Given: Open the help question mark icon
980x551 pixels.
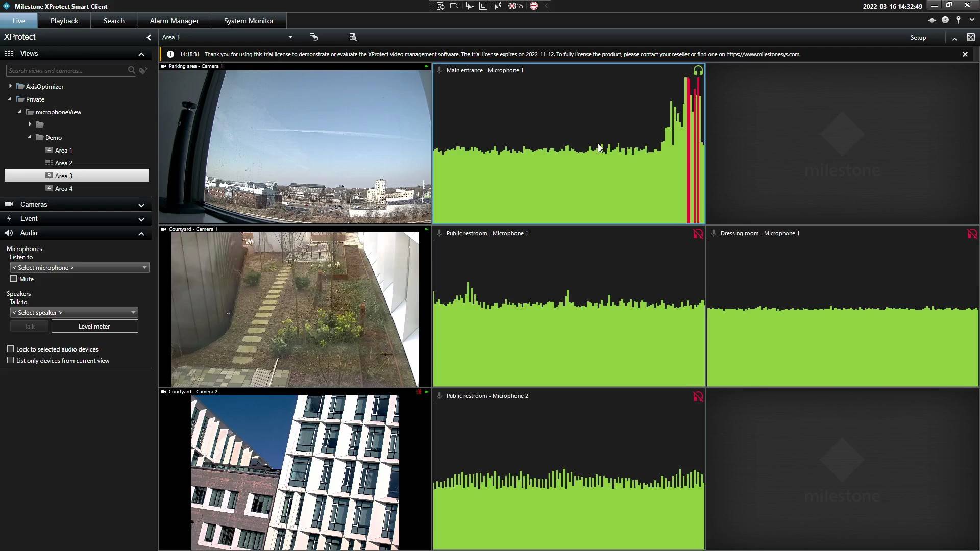Looking at the screenshot, I should (x=945, y=20).
